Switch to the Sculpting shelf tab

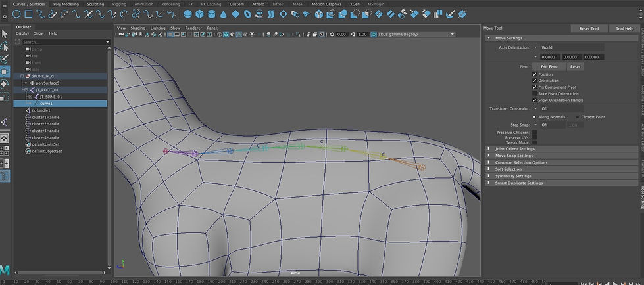click(x=95, y=4)
